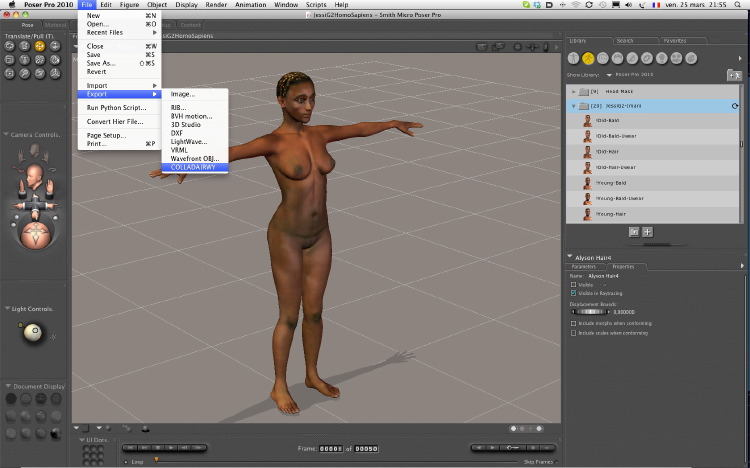Screen dimensions: 750x468
Task: Click the current Frame number field
Action: coord(331,449)
